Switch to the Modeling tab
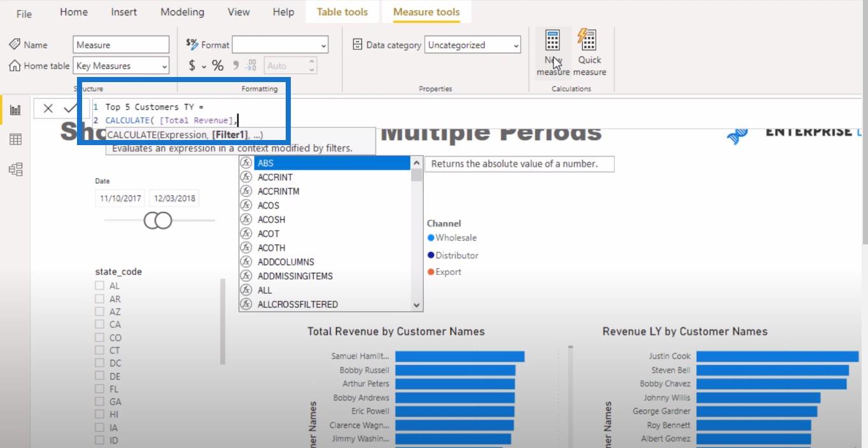 click(183, 12)
